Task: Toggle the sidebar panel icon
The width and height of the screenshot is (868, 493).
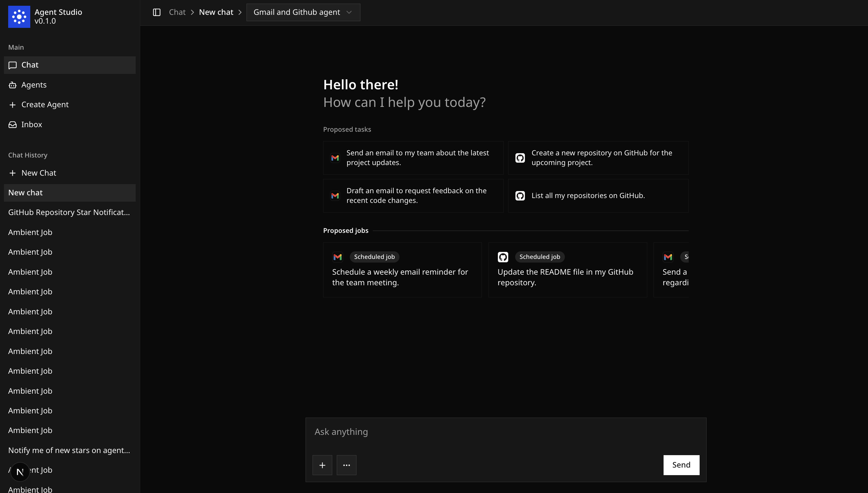Action: 156,12
